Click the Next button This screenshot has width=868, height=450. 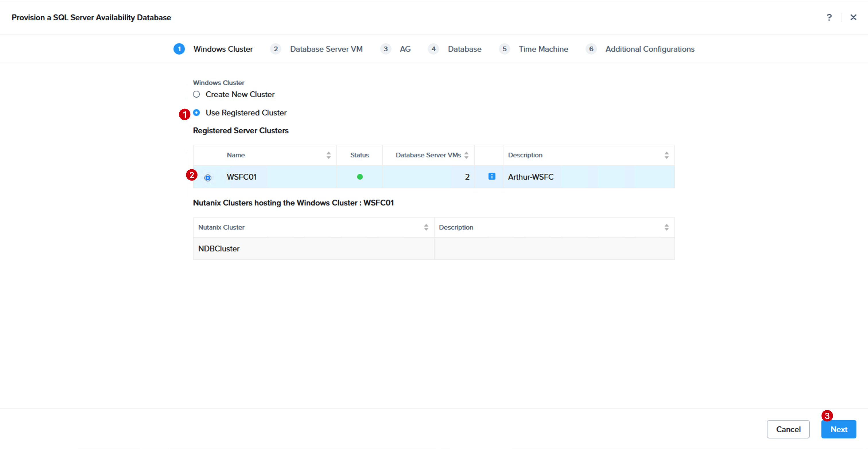point(838,429)
